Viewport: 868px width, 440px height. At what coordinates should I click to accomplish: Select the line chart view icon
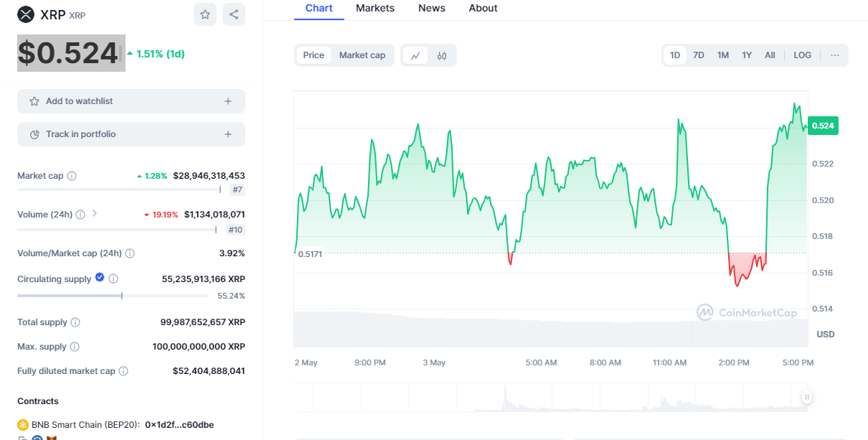[415, 55]
